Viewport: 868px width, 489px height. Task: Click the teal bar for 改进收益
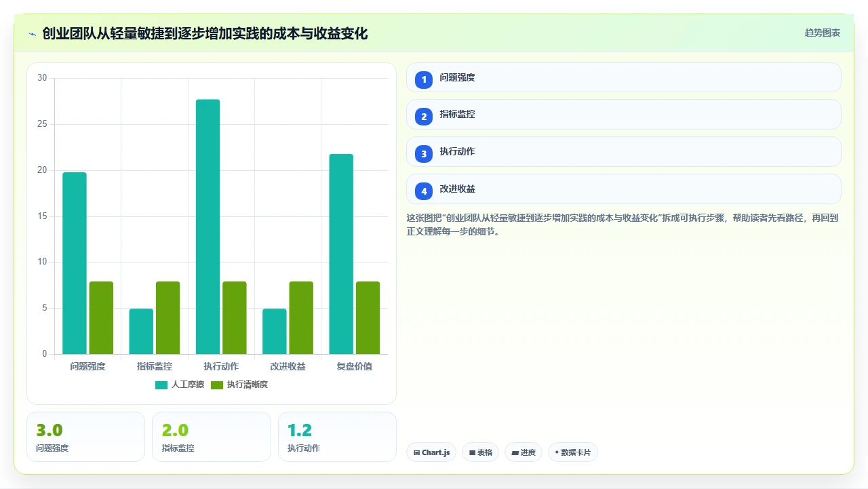coord(275,331)
